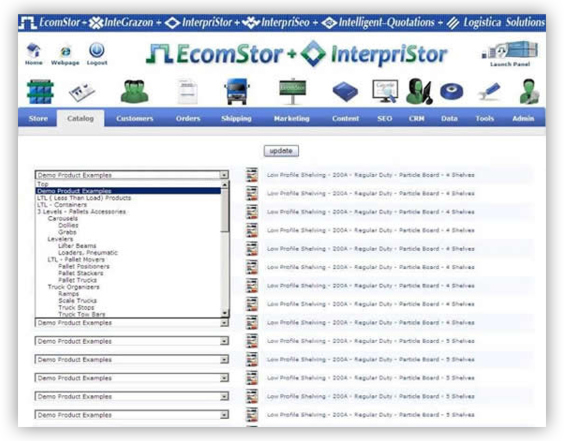Choose Pallet Stackers option
Viewport: 564px width, 441px height.
click(x=128, y=273)
